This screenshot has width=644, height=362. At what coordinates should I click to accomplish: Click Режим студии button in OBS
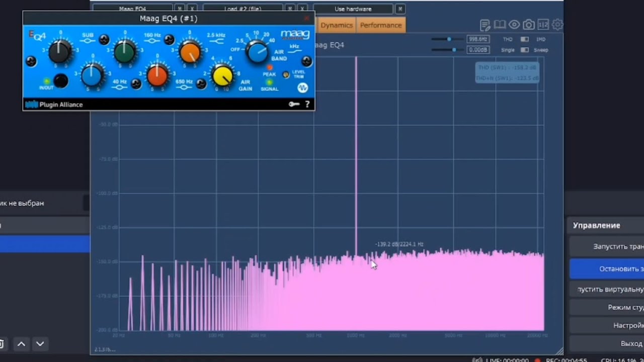607,308
